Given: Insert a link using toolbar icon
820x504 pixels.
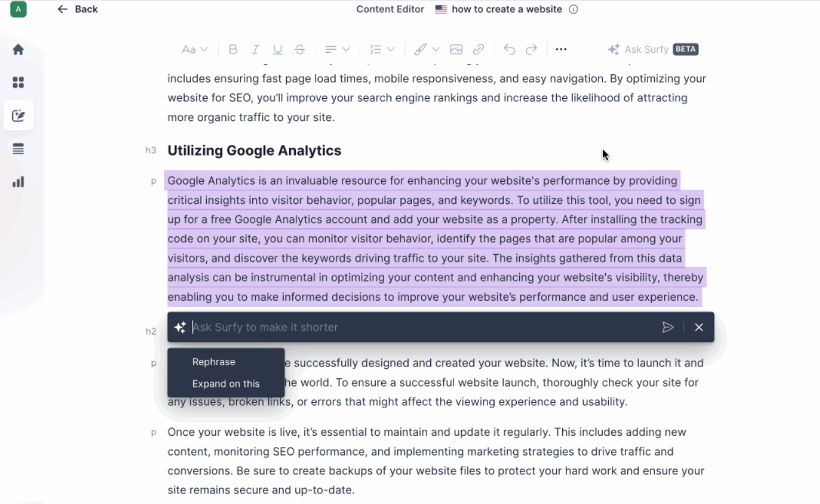Looking at the screenshot, I should (x=478, y=50).
